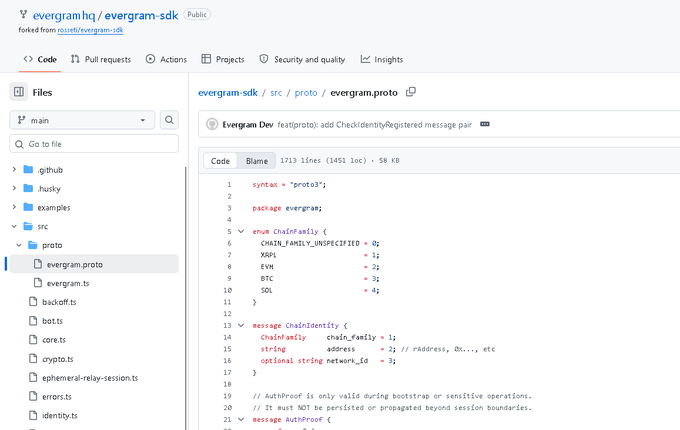Switch to Blame view
680x430 pixels.
(257, 161)
